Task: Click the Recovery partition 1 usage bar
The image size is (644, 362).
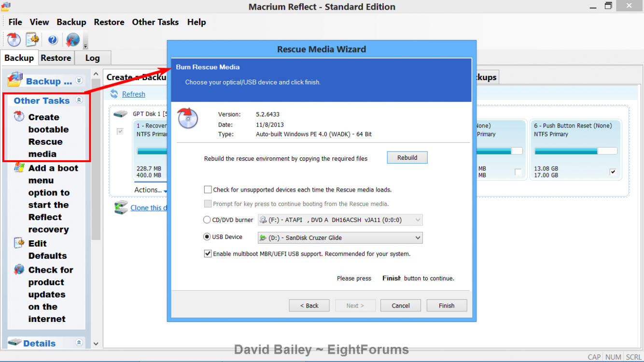Action: pos(152,151)
